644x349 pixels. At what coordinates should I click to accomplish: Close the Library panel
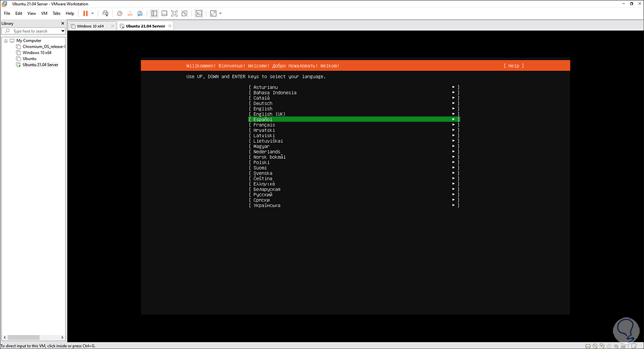tap(63, 24)
